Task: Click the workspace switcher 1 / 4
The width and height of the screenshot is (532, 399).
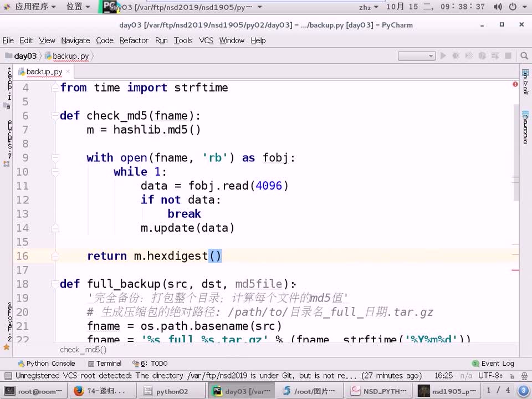Action: (498, 391)
